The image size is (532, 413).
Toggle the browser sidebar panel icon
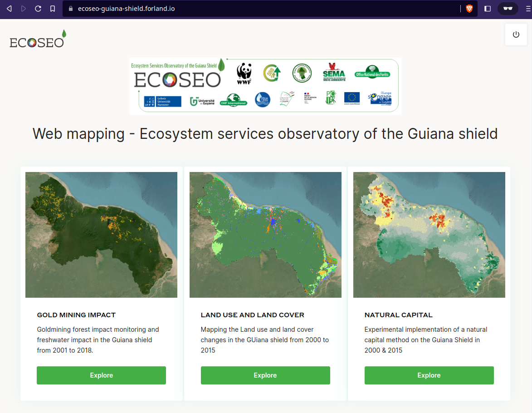(488, 9)
